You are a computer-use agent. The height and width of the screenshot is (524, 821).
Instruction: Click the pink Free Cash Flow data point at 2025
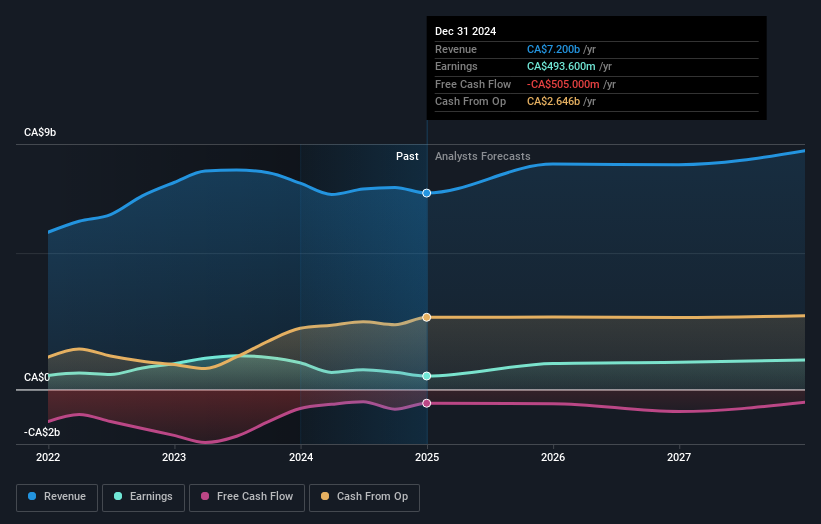pyautogui.click(x=427, y=403)
